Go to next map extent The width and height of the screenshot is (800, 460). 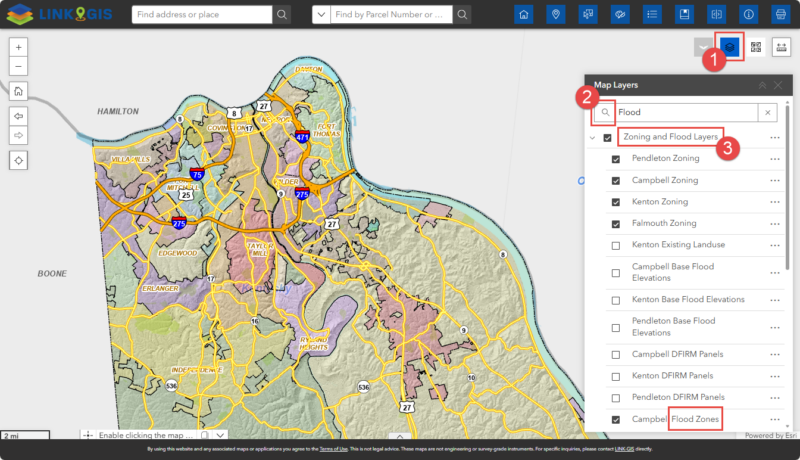(x=18, y=136)
